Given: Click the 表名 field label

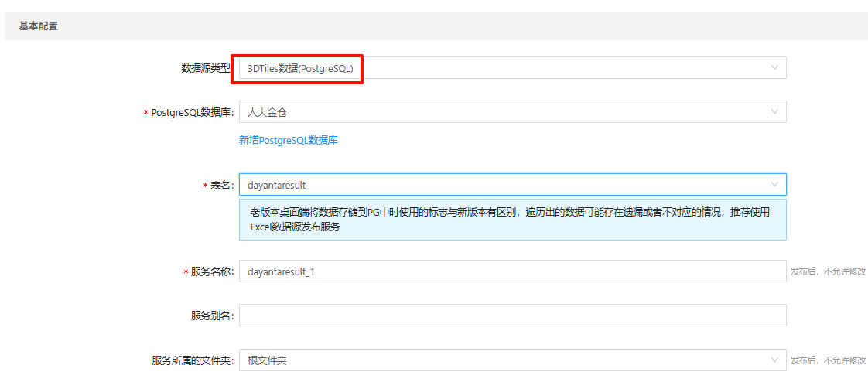Looking at the screenshot, I should (222, 186).
